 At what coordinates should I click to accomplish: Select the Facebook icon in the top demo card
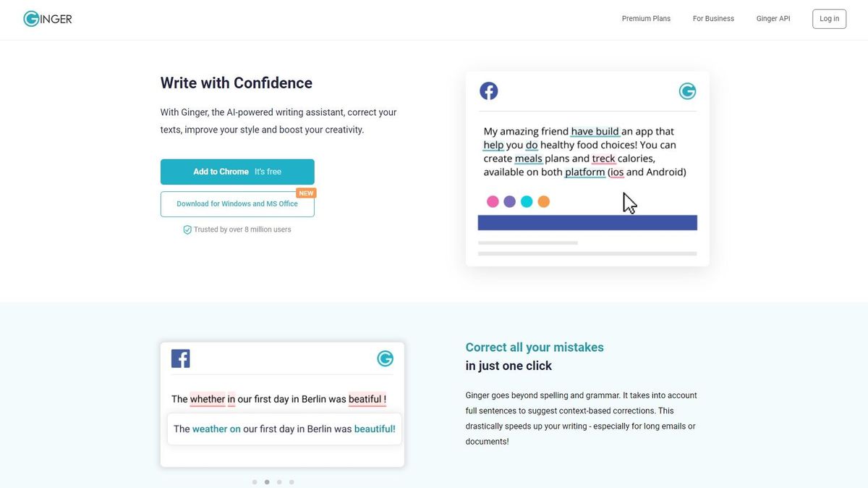[488, 90]
